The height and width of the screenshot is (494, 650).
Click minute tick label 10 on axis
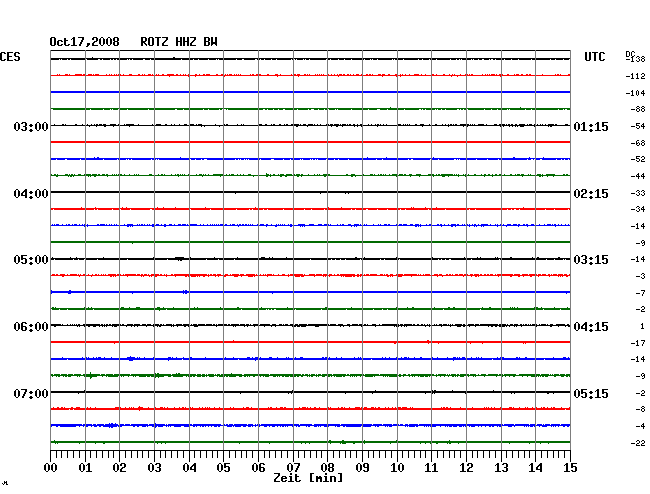(x=397, y=467)
